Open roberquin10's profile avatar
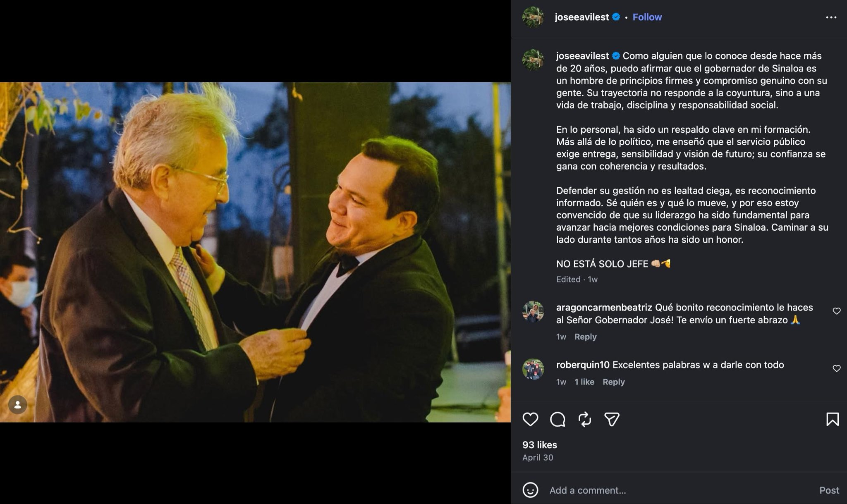Screen dimensions: 847x504 pos(533,369)
